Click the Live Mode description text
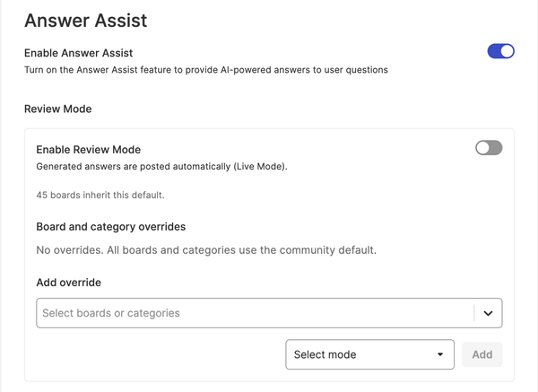This screenshot has height=392, width=538. [162, 167]
